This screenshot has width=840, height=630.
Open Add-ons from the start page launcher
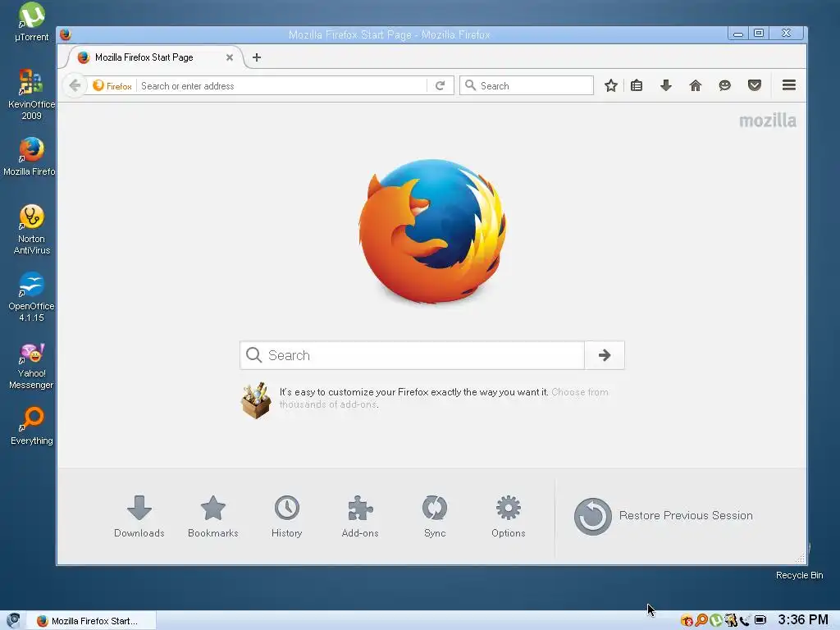(360, 517)
